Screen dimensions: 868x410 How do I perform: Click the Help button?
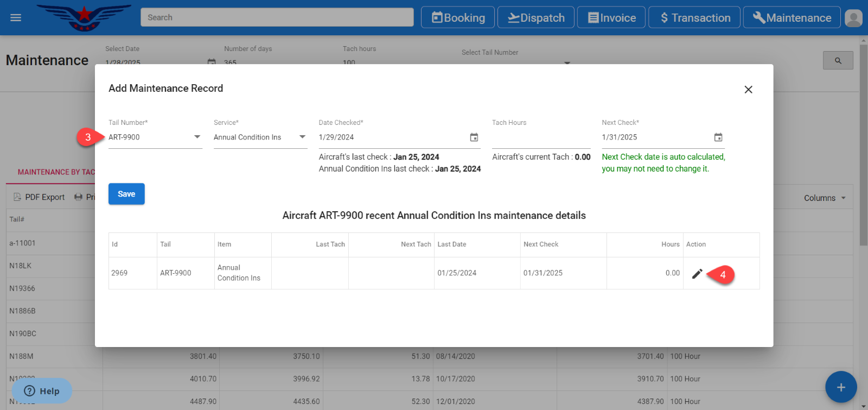click(42, 391)
